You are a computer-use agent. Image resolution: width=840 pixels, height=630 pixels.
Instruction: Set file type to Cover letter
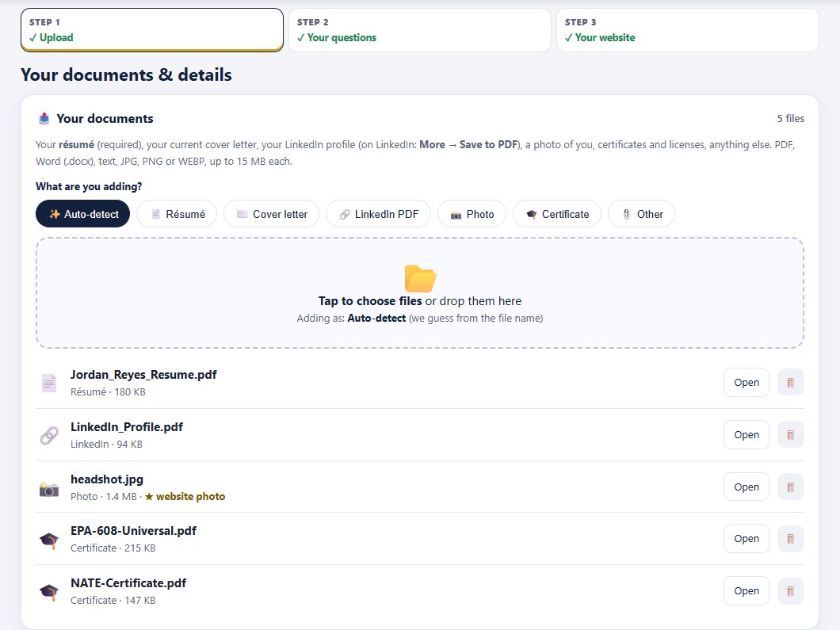pos(271,214)
